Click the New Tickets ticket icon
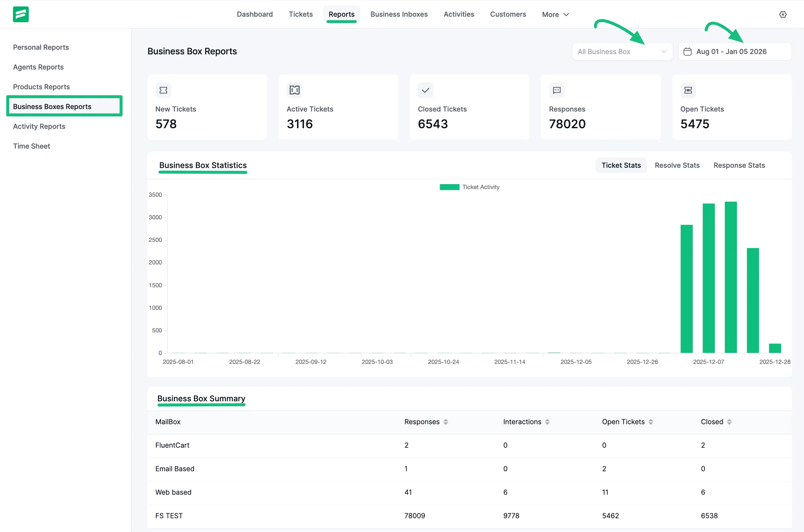 [163, 90]
